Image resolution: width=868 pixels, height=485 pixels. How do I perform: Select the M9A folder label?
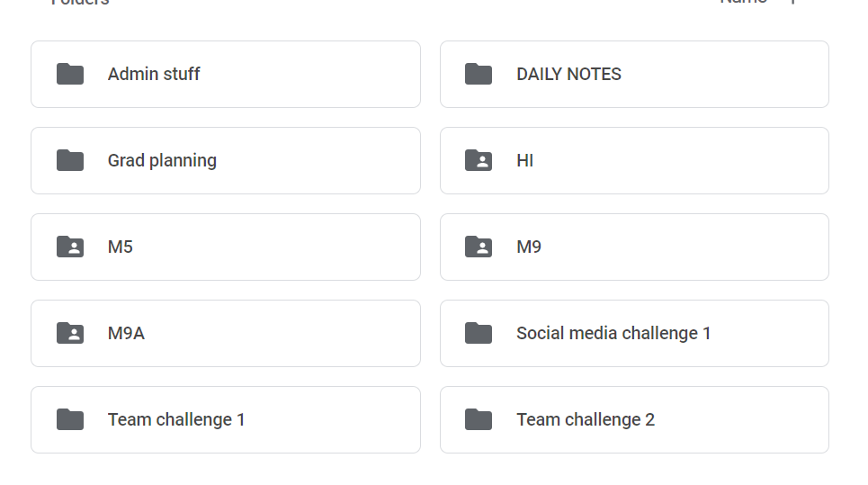pos(126,333)
